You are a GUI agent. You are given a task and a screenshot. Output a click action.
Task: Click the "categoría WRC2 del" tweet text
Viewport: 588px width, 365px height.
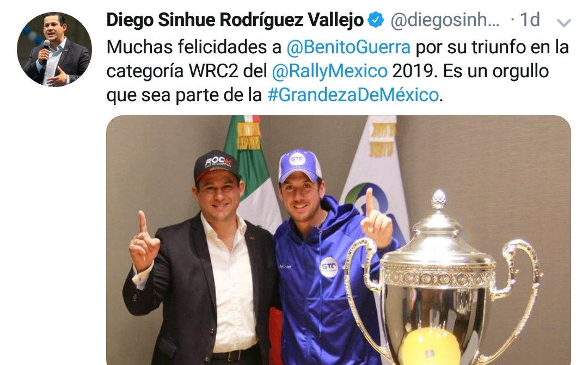point(186,71)
